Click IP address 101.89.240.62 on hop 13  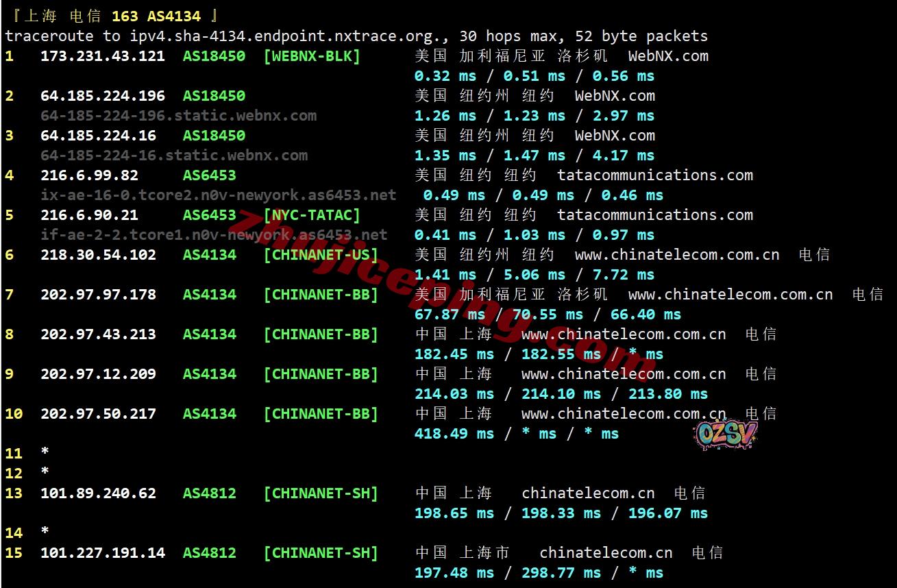click(98, 493)
